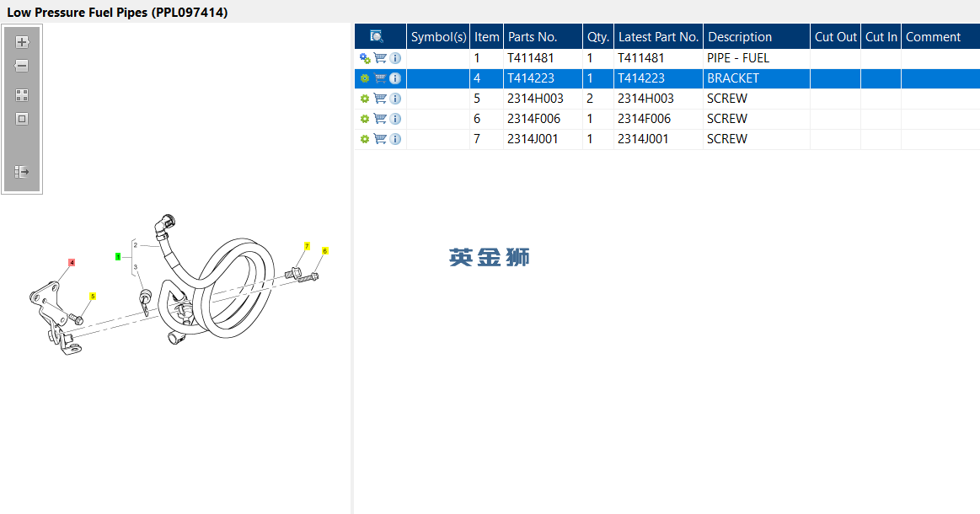
Task: Click parts number T411481
Action: coord(531,58)
